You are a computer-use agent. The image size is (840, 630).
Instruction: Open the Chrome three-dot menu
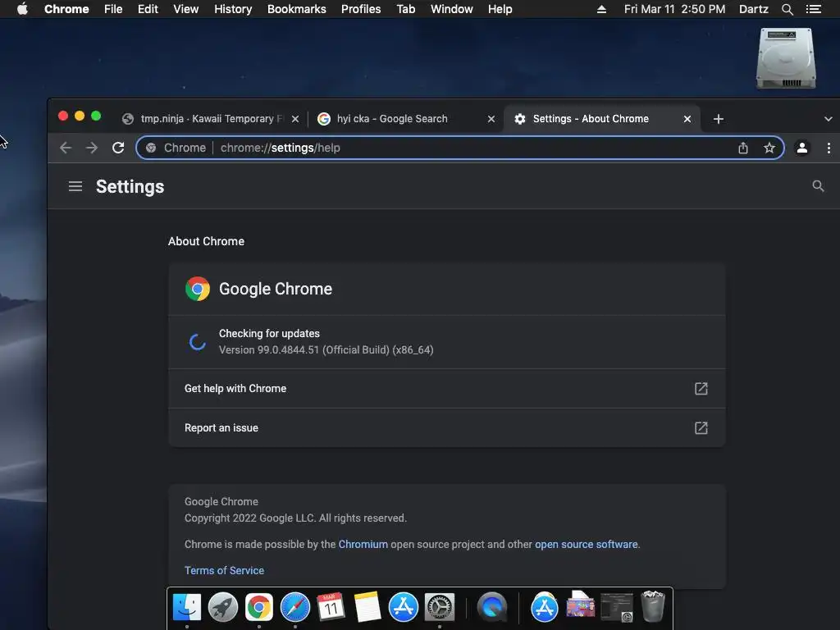pos(829,148)
